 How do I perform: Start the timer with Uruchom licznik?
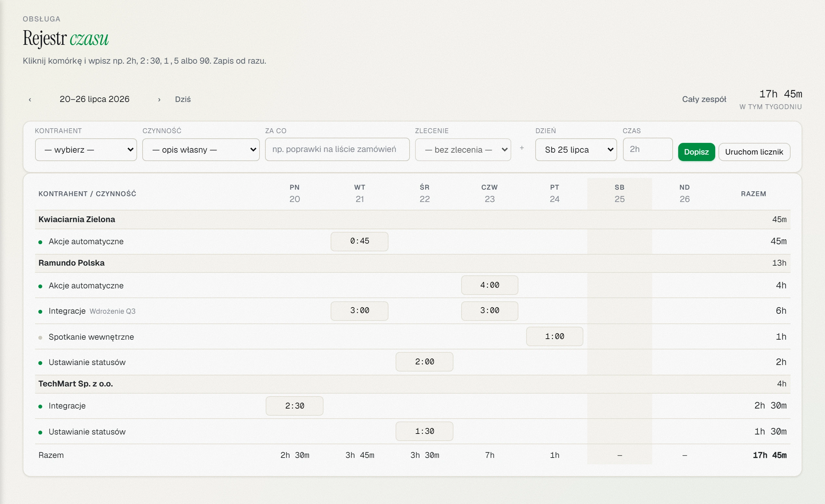tap(754, 152)
